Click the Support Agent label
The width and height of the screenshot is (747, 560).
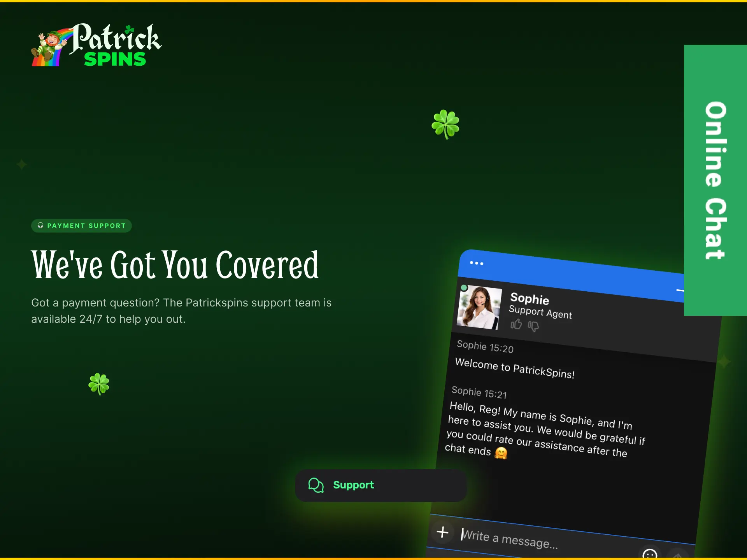(x=540, y=312)
